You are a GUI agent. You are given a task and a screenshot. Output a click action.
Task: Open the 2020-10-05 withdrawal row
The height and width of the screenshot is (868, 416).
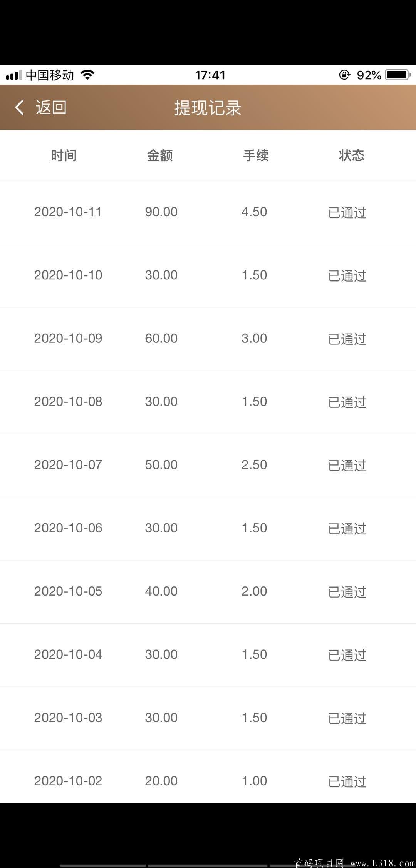(208, 592)
